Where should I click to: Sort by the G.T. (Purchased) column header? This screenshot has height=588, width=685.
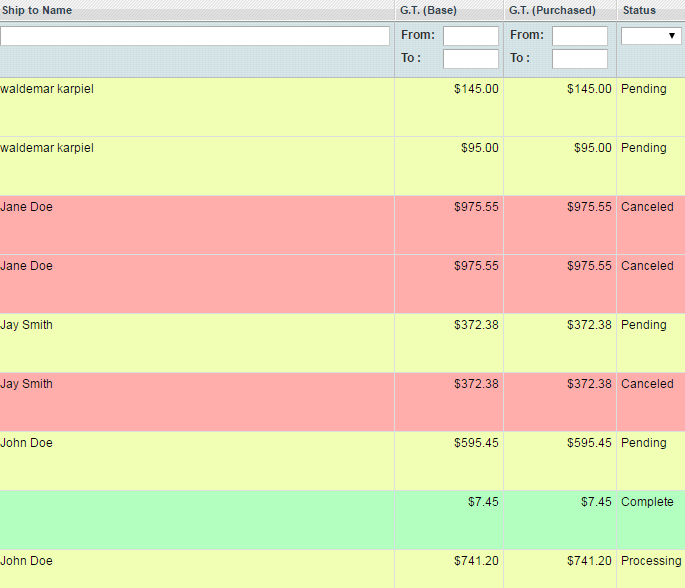(x=552, y=10)
